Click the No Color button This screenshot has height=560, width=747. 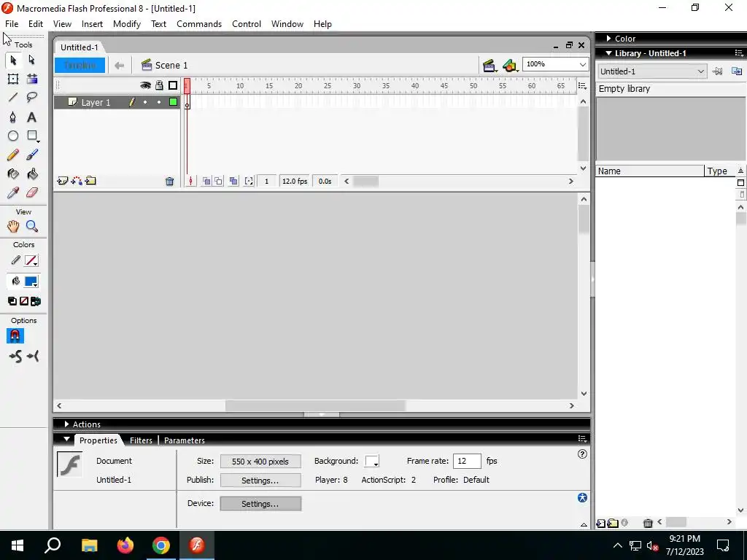click(24, 301)
